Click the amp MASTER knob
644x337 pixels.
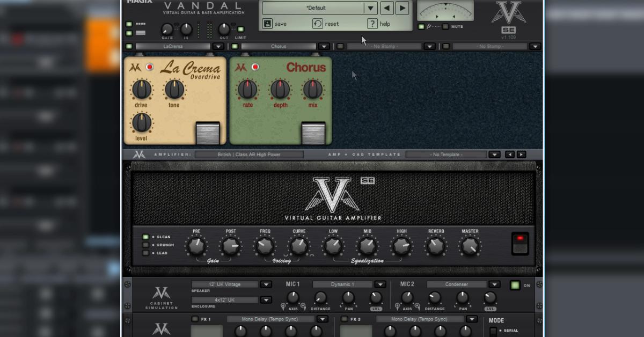(470, 246)
